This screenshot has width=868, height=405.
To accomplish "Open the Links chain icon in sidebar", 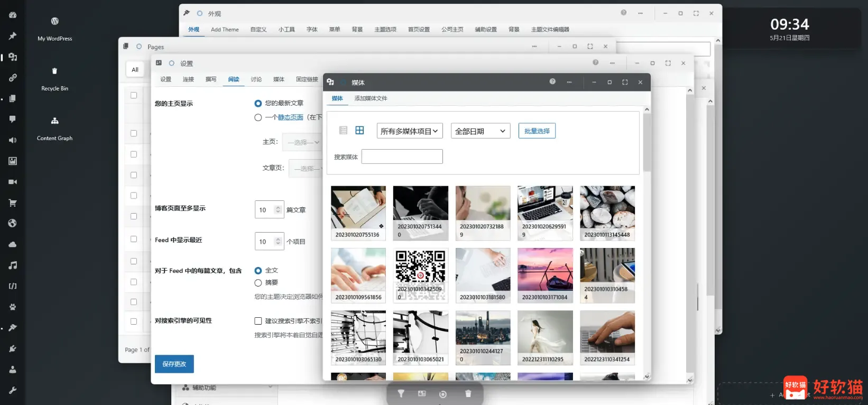I will pyautogui.click(x=13, y=78).
